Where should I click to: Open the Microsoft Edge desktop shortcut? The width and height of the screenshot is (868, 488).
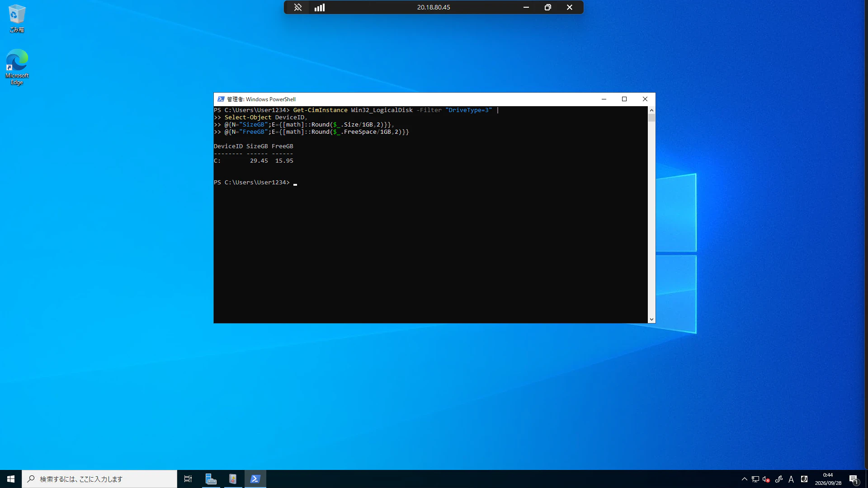point(17,67)
